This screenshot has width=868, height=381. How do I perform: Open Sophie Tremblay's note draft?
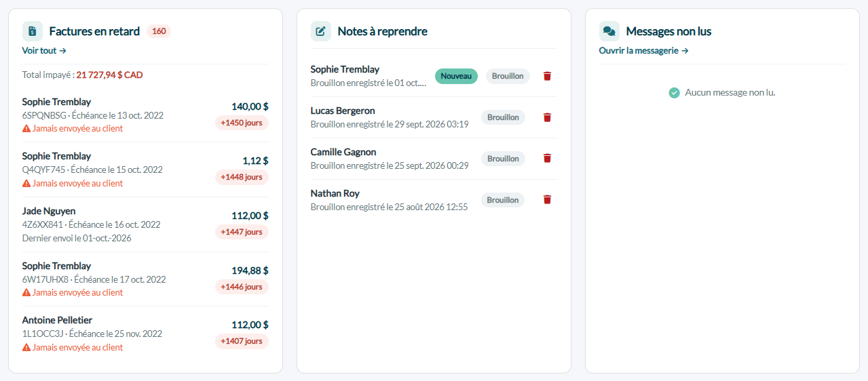(433, 76)
